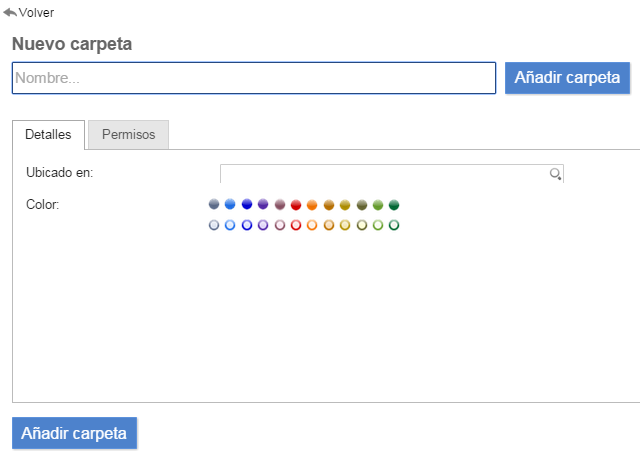
Task: Open the Detalles tab
Action: tap(48, 135)
